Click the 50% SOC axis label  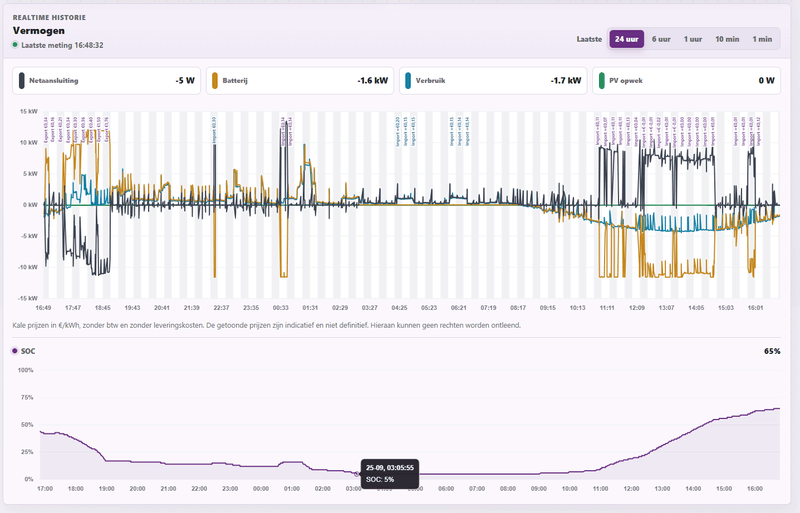pyautogui.click(x=27, y=425)
